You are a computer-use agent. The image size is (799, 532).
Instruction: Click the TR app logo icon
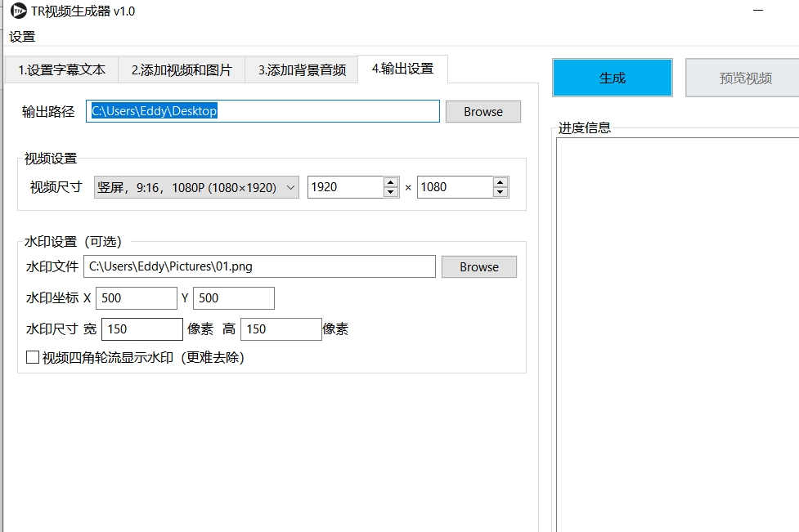(x=18, y=11)
